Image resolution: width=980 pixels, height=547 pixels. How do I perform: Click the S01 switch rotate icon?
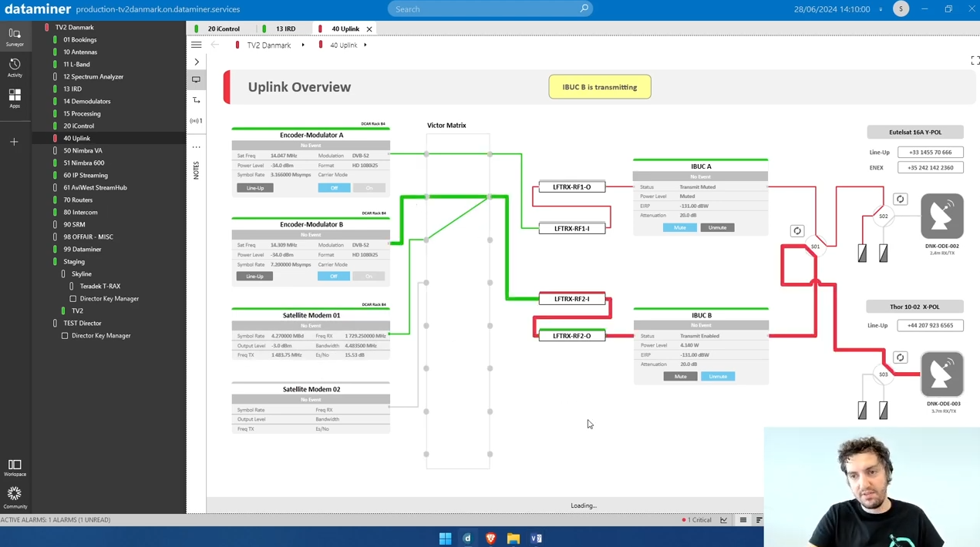[x=797, y=231]
